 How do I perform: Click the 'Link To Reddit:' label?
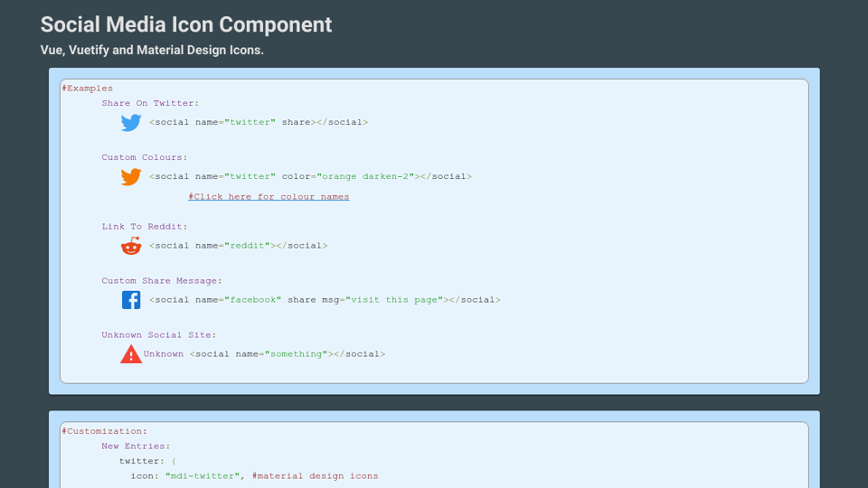(145, 226)
